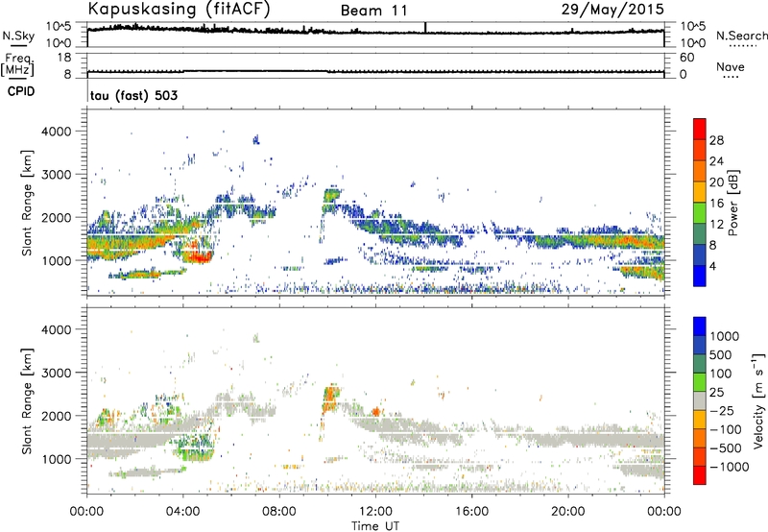Click the "04:00" time tick label
768x532 pixels.
(x=182, y=512)
